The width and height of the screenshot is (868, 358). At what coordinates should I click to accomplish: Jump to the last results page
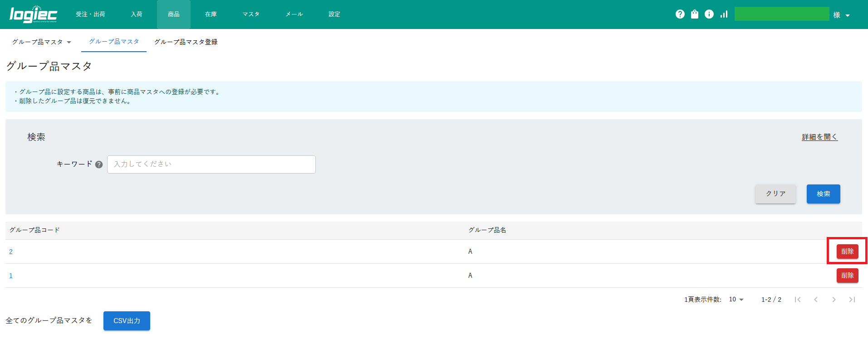pos(852,300)
